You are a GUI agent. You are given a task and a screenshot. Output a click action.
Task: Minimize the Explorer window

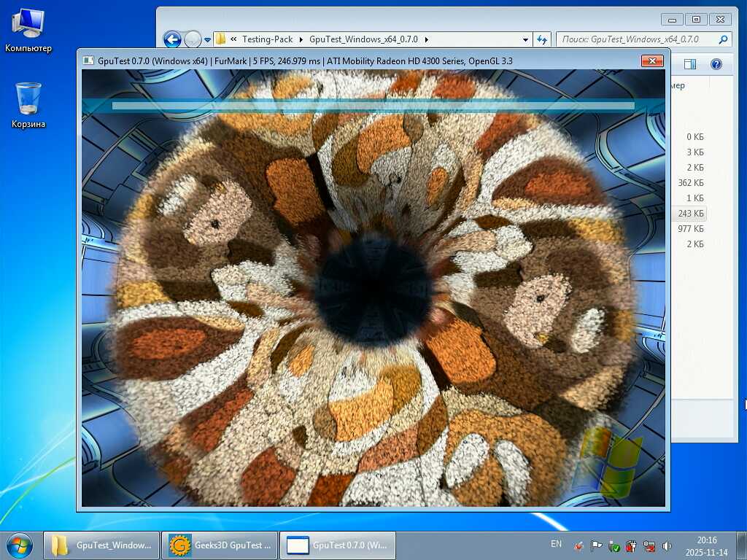click(672, 20)
